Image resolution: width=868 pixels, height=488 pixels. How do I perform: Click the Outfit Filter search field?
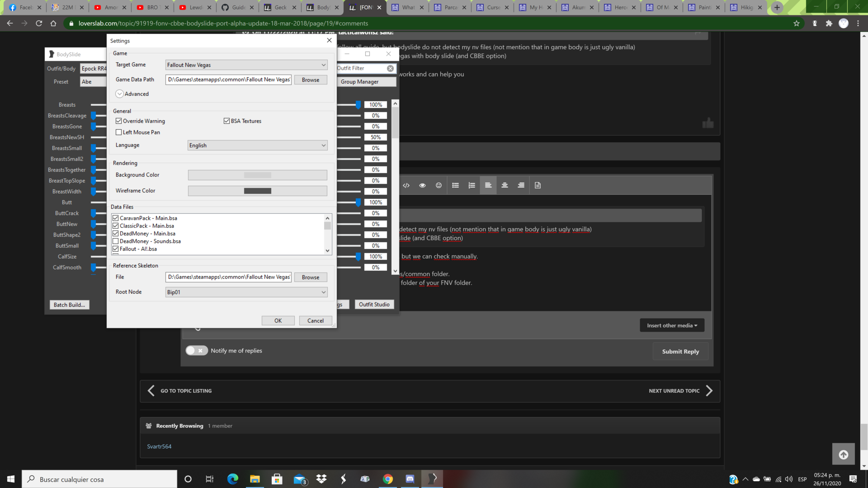(361, 68)
